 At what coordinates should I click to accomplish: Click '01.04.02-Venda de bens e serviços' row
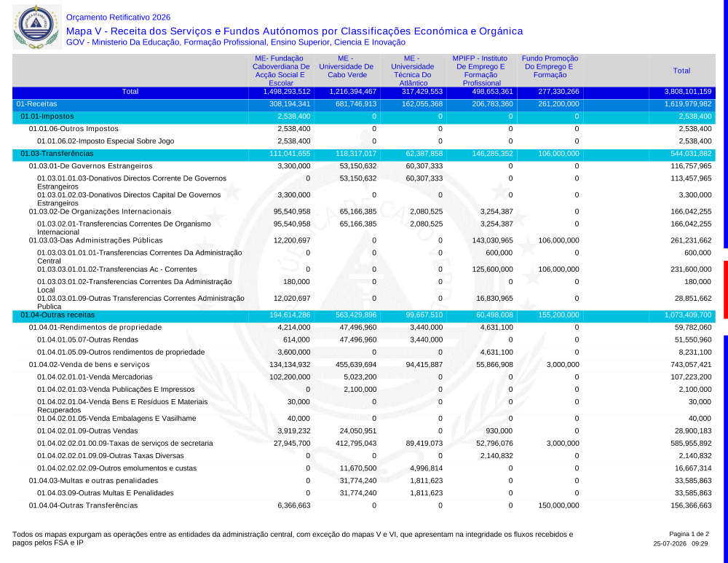click(x=363, y=365)
